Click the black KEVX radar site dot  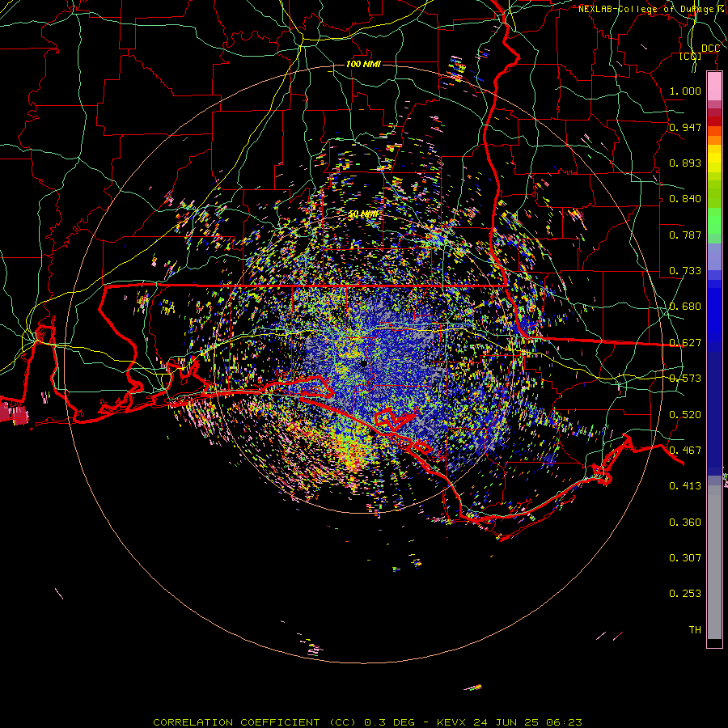point(364,363)
